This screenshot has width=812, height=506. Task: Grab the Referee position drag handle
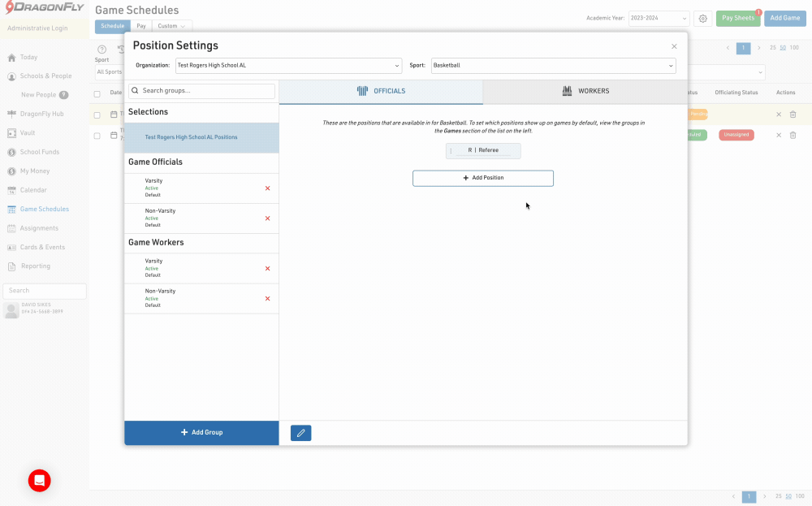[x=451, y=151]
